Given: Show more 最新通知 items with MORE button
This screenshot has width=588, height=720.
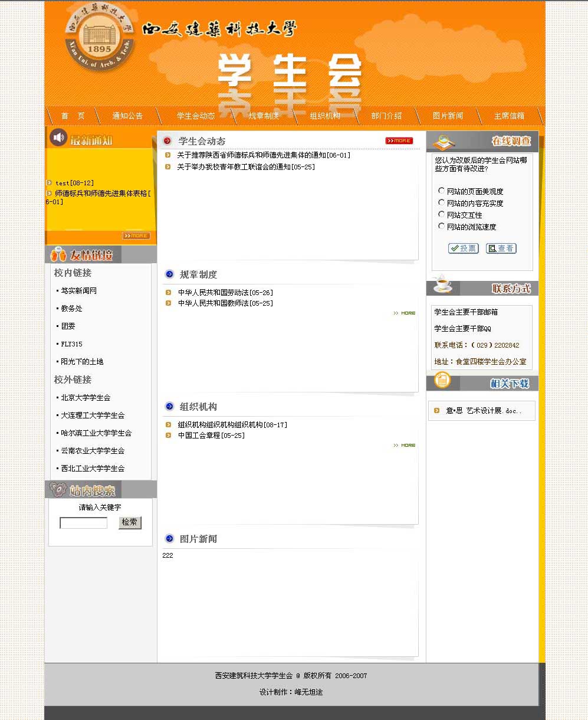Looking at the screenshot, I should 136,235.
